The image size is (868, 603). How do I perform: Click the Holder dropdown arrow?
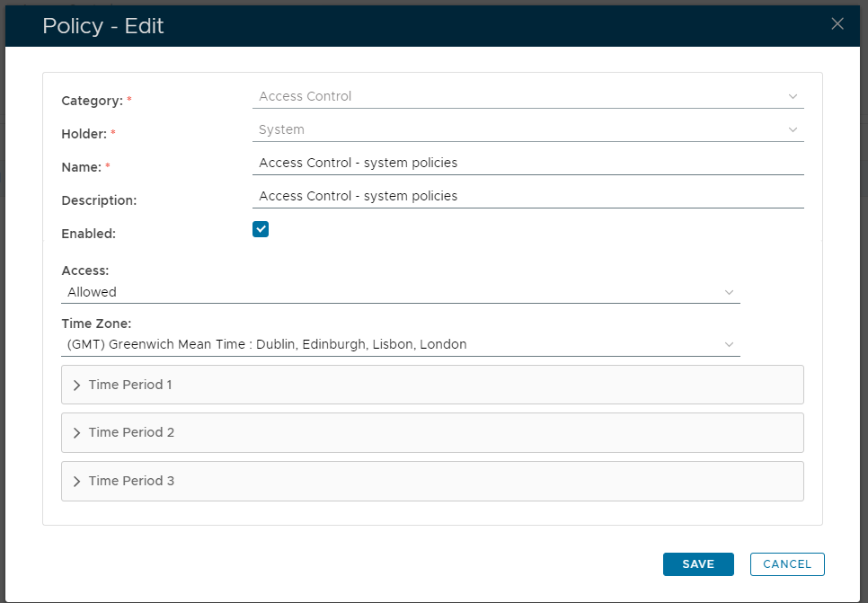[793, 129]
